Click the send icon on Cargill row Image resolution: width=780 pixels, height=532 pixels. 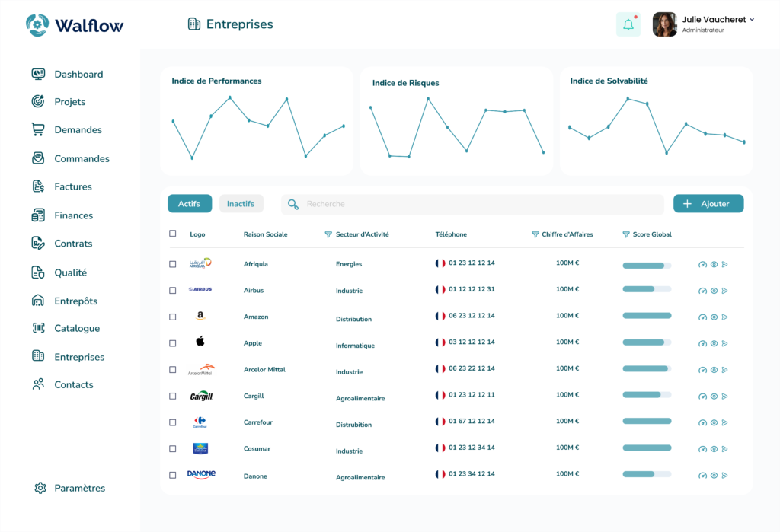(724, 395)
